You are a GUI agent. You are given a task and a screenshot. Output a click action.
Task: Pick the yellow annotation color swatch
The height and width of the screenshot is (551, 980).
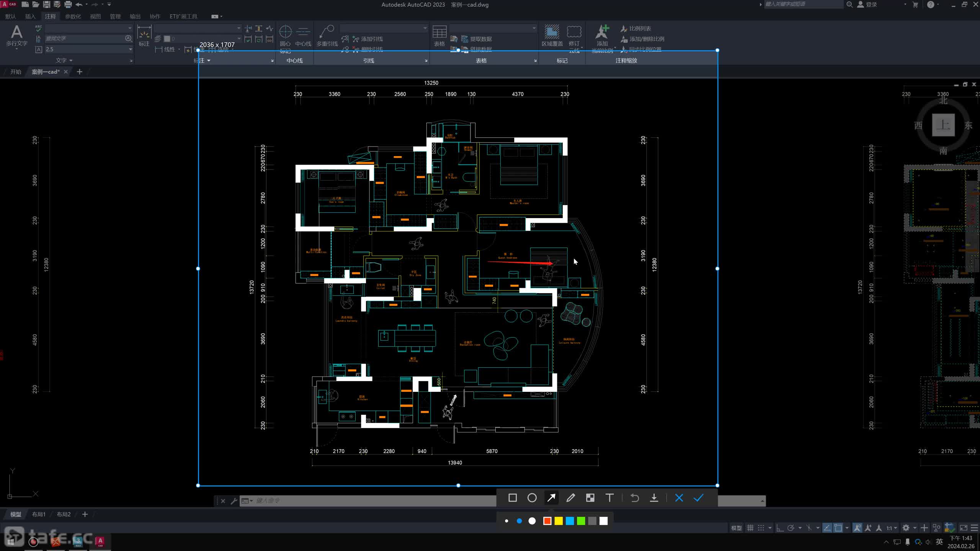coord(559,521)
